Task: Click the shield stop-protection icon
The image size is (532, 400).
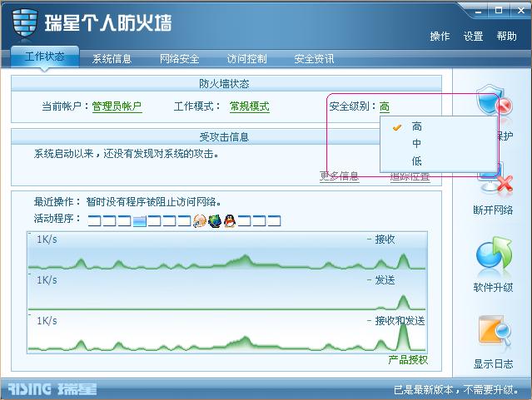Action: pos(494,102)
